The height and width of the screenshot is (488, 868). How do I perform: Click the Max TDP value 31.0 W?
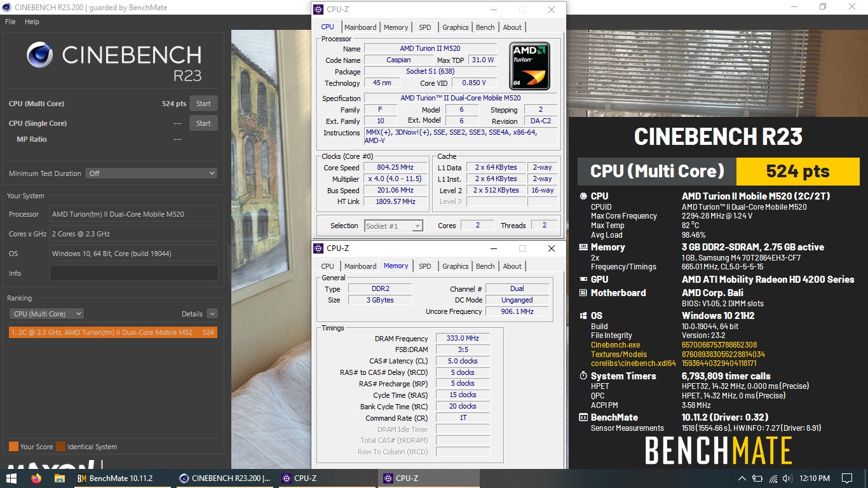(482, 60)
